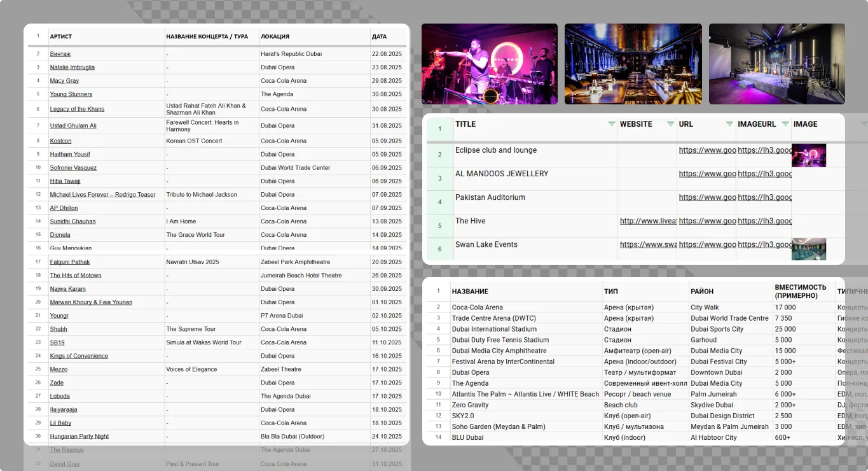Image resolution: width=868 pixels, height=471 pixels.
Task: Select the 'AL MANDOOS JEWELLERY' title cell
Action: [x=535, y=179]
